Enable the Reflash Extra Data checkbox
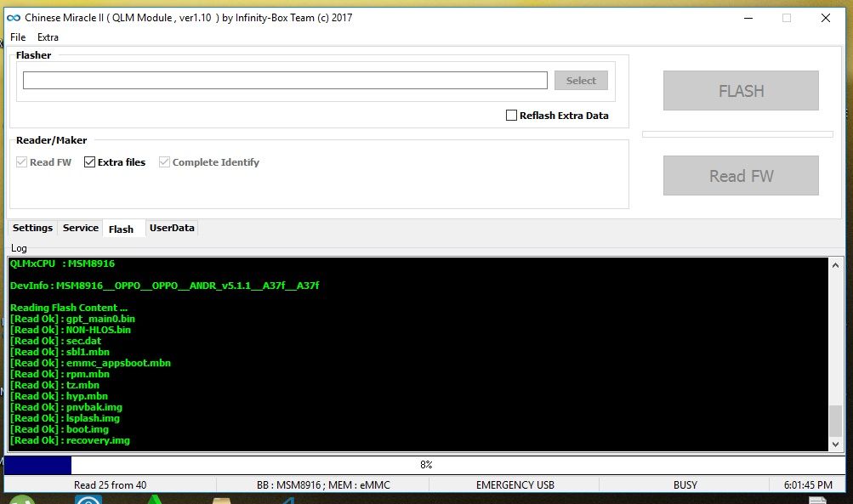853x504 pixels. click(x=511, y=116)
